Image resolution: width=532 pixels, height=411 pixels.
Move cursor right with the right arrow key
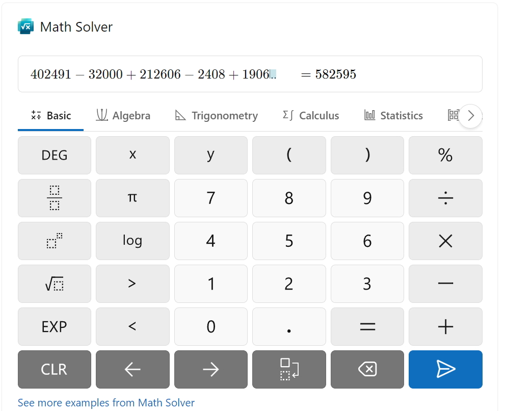210,369
